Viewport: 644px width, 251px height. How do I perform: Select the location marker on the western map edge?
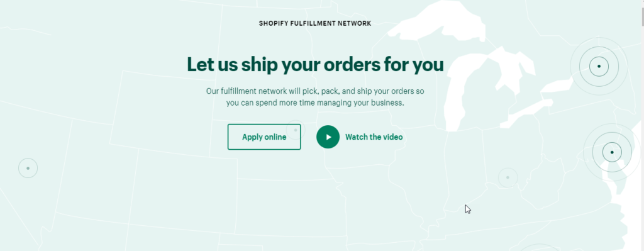pyautogui.click(x=28, y=168)
